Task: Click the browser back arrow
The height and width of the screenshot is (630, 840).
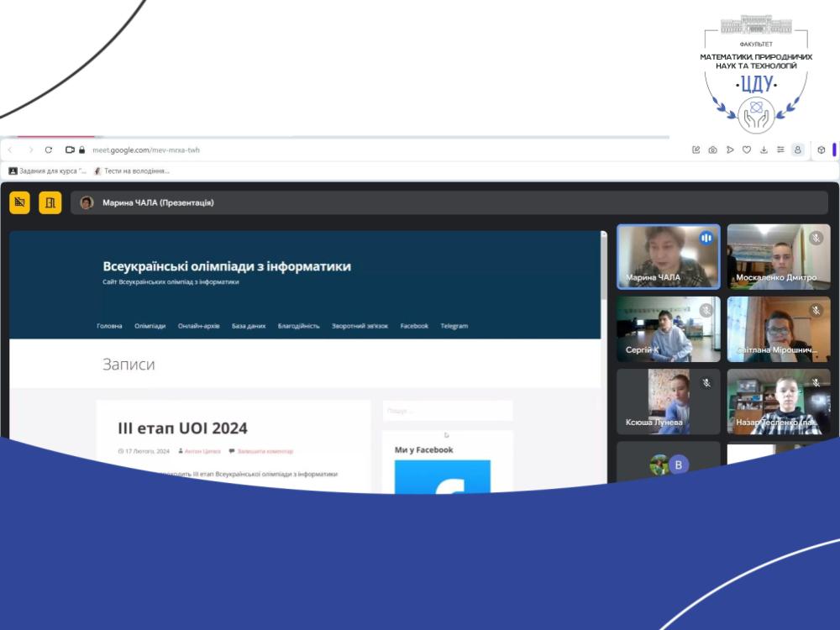Action: point(10,150)
